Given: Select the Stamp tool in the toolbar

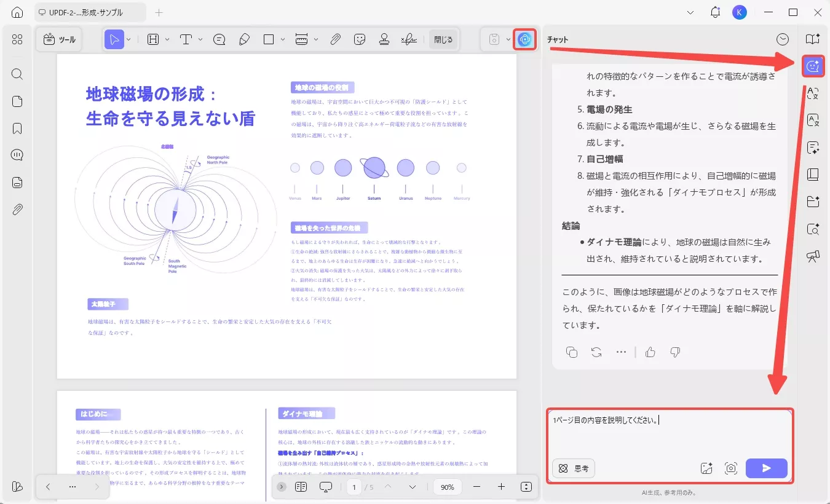Looking at the screenshot, I should pyautogui.click(x=384, y=39).
